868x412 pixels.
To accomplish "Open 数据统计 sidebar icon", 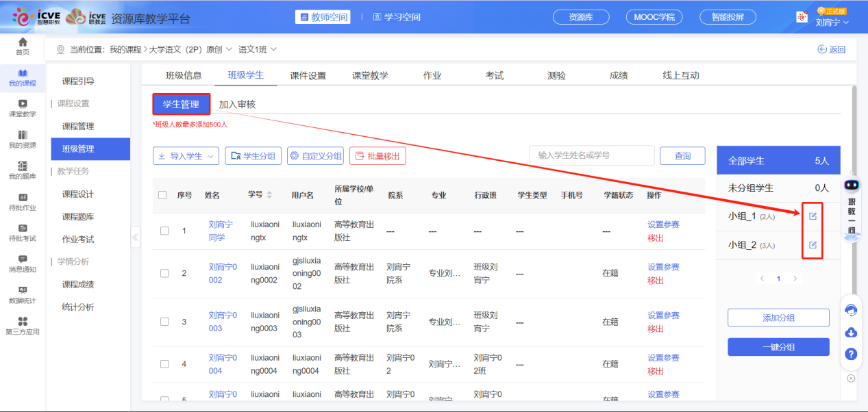I will pyautogui.click(x=23, y=294).
